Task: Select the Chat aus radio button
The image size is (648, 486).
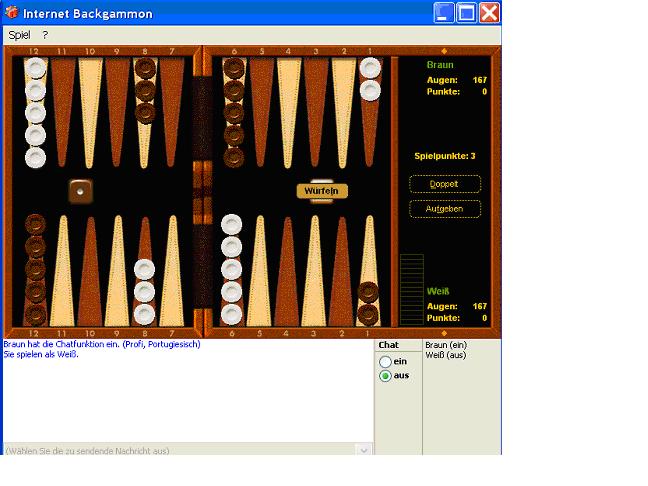Action: click(x=385, y=376)
